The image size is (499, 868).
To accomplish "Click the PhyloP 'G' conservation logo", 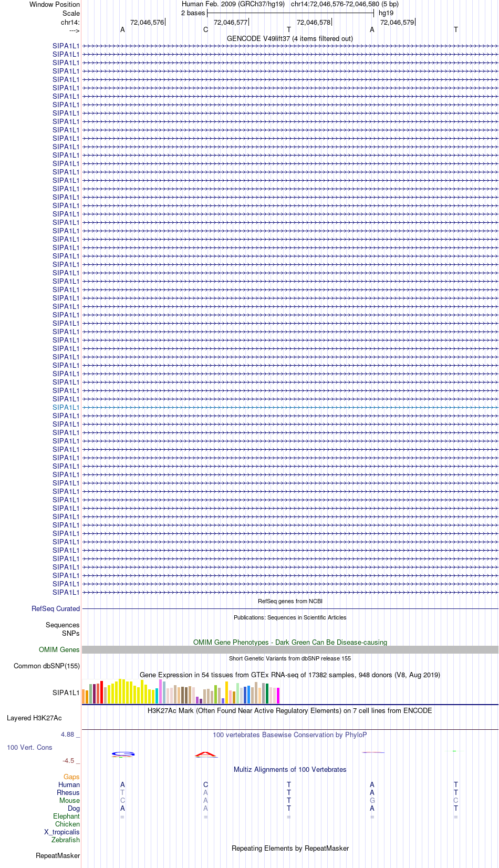I will [123, 755].
